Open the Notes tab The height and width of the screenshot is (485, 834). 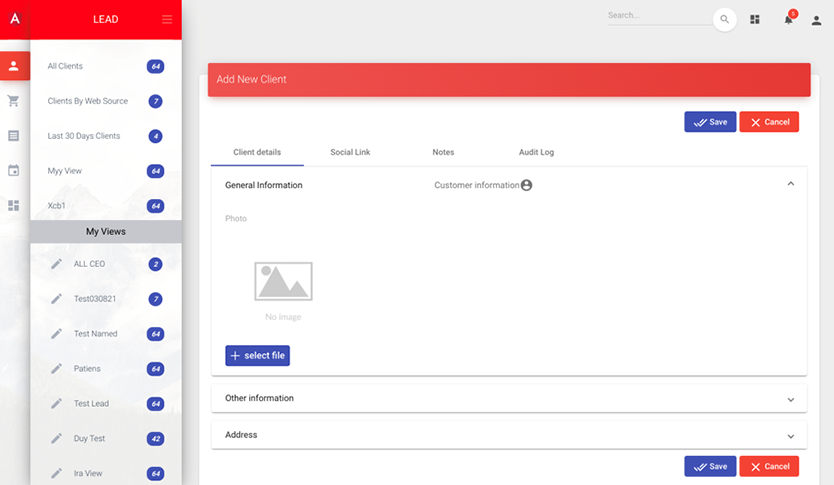click(x=443, y=152)
